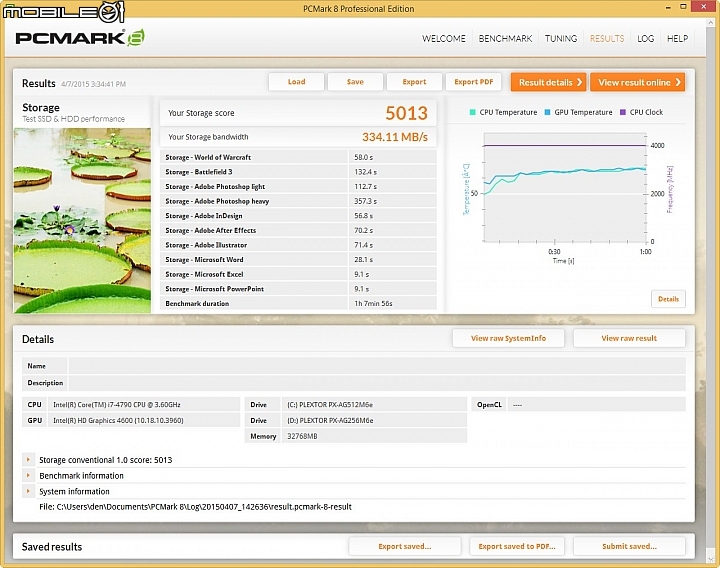Export results with Export PDF

[x=473, y=82]
